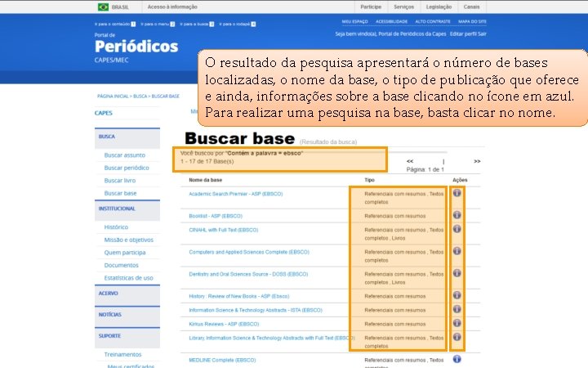Open Estatísticas de uso in sidebar
Viewport: 588px width, 368px height.
tap(129, 278)
